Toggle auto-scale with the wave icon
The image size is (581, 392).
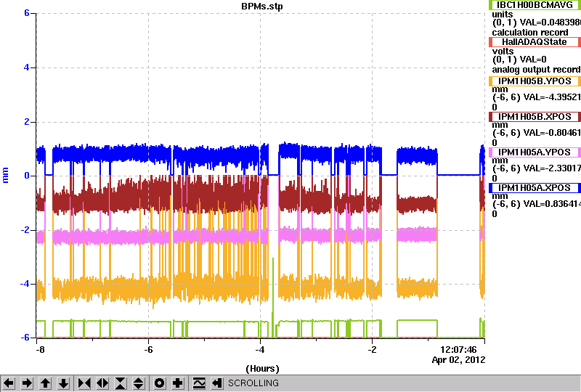pos(199,383)
